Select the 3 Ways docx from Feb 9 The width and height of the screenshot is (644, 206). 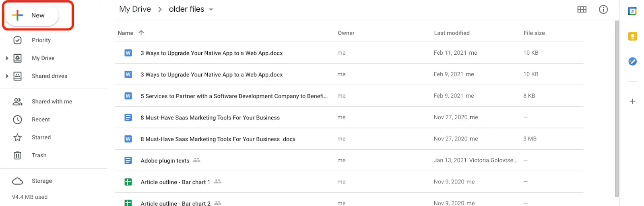(x=349, y=74)
